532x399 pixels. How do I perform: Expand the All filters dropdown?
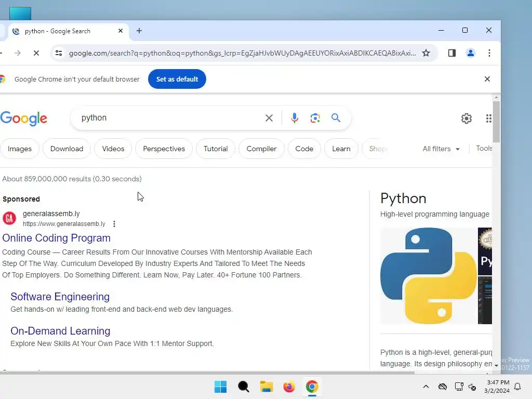[x=441, y=149]
